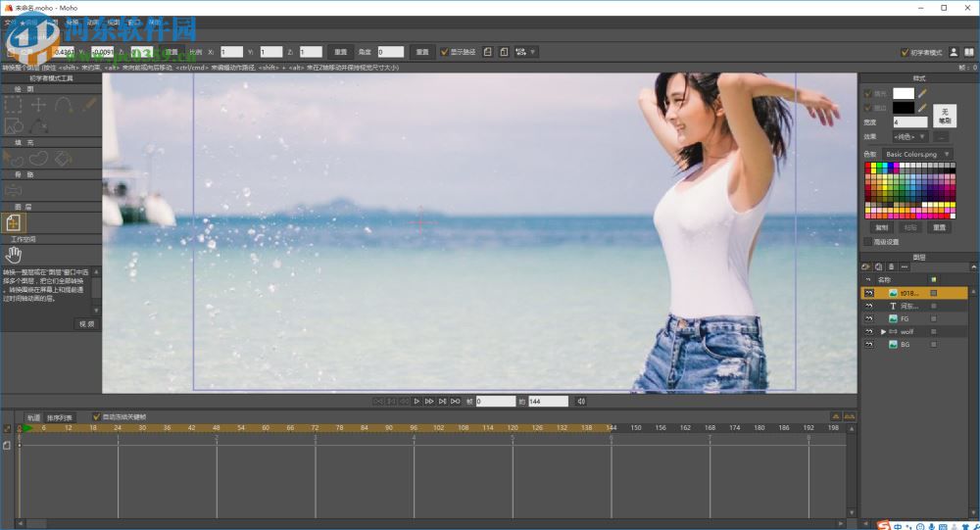The height and width of the screenshot is (530, 980).
Task: Hide the BG layer using its visibility icon
Action: coord(868,345)
